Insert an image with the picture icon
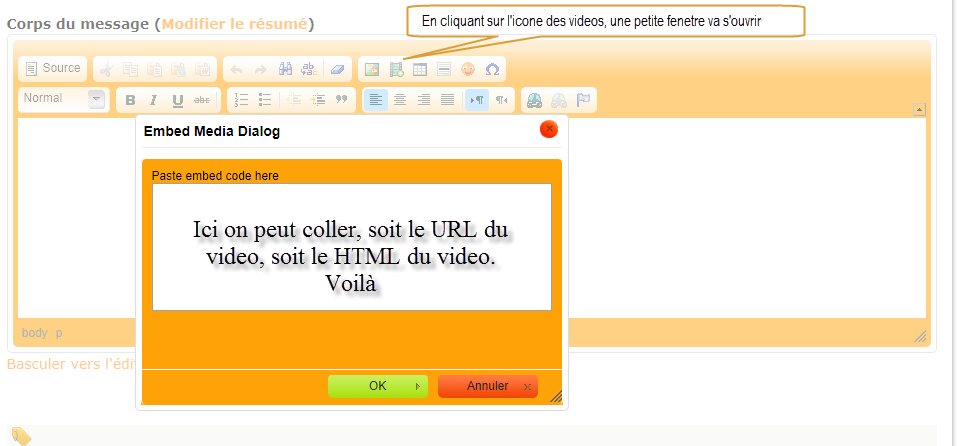The height and width of the screenshot is (446, 975). (372, 69)
